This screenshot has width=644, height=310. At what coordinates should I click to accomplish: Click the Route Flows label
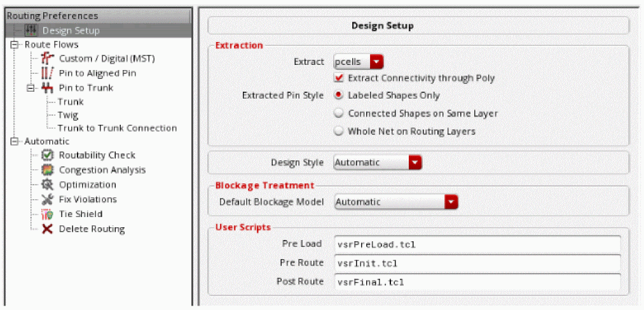pos(51,45)
